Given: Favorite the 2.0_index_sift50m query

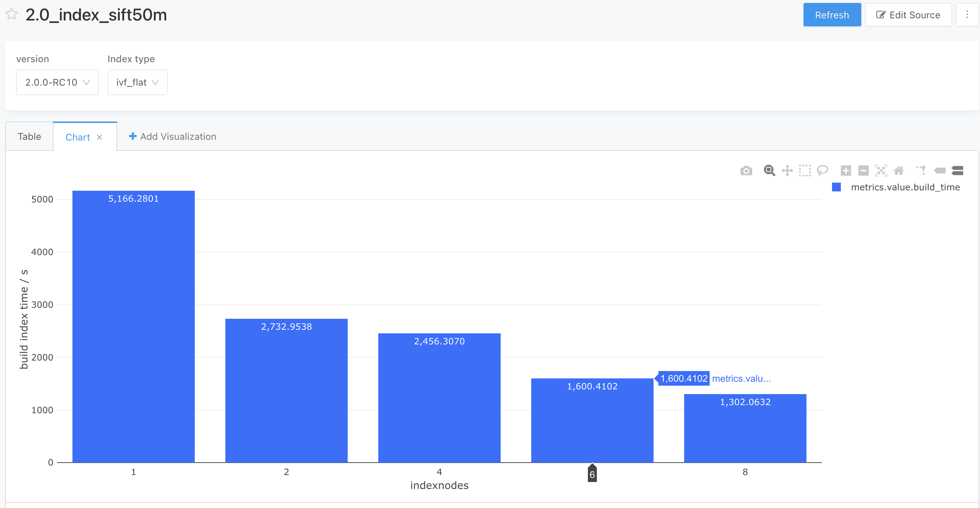Looking at the screenshot, I should 11,14.
